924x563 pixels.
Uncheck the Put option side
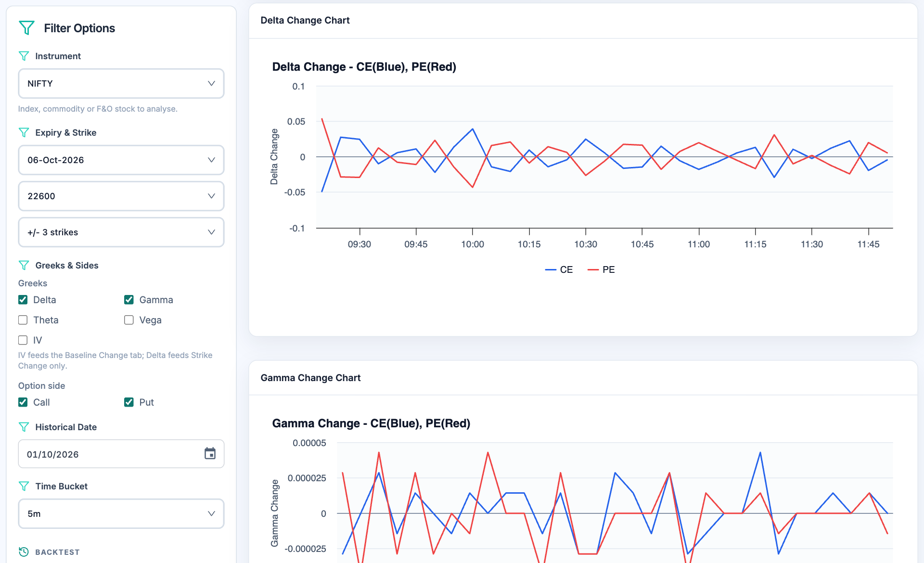click(x=128, y=402)
